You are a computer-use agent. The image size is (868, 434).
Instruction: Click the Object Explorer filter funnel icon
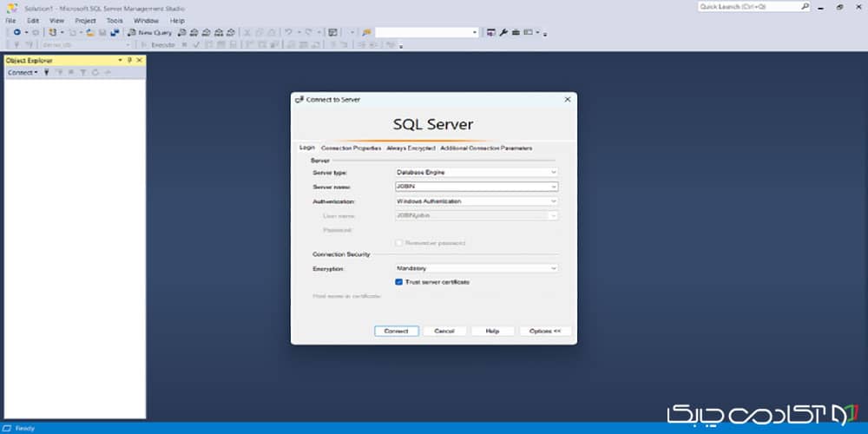pos(83,73)
